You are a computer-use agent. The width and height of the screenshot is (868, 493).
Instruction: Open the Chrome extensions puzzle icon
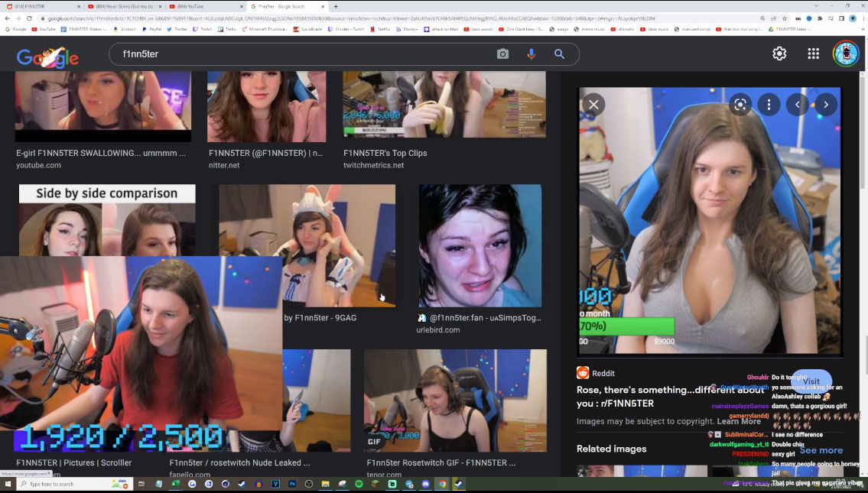point(820,18)
